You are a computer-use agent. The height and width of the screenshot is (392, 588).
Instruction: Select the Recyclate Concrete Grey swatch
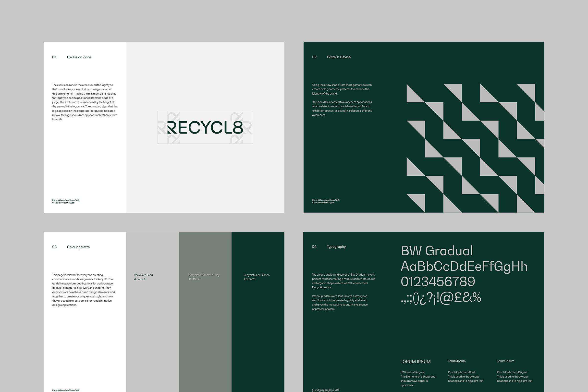205,325
